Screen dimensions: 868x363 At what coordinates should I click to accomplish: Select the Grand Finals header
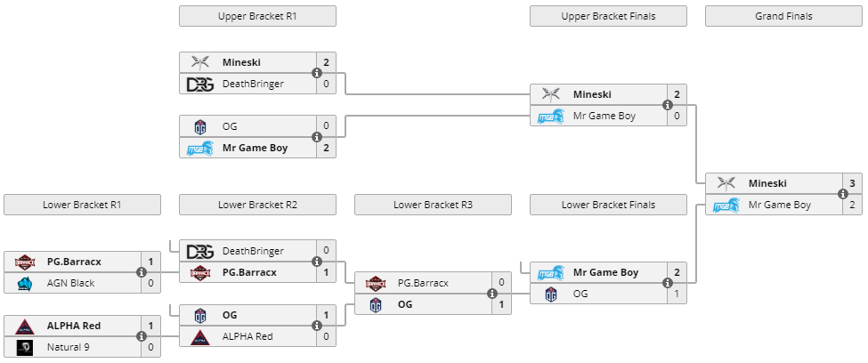[783, 16]
